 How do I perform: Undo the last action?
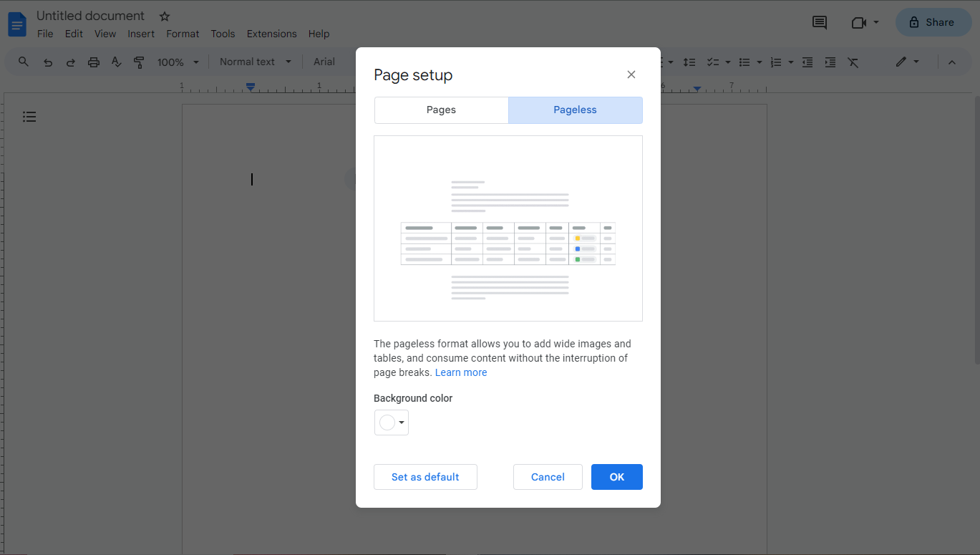click(47, 62)
